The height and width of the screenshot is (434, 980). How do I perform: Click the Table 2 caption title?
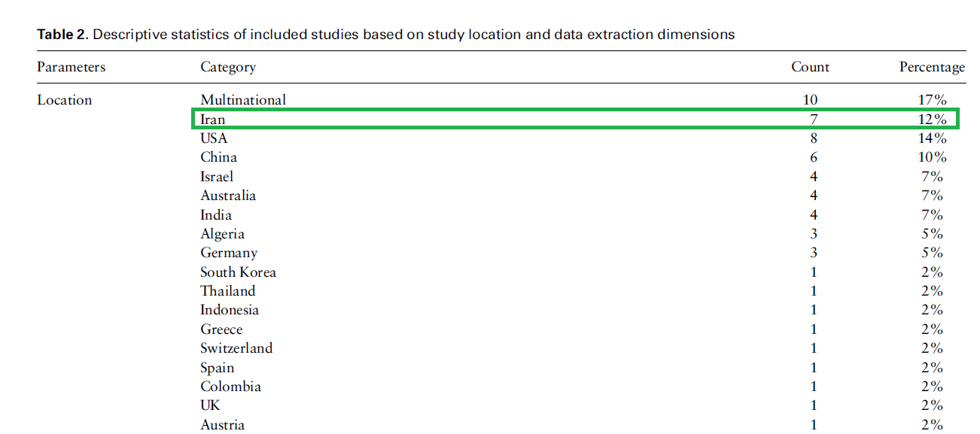[385, 34]
